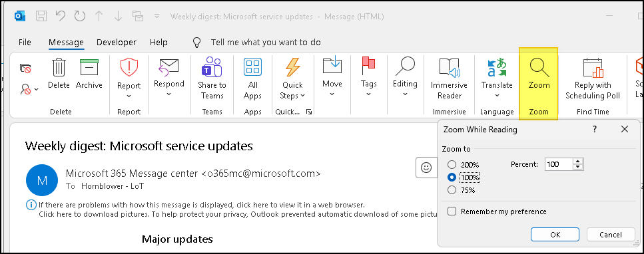Click Share to Teams icon
The width and height of the screenshot is (644, 254).
tap(212, 78)
